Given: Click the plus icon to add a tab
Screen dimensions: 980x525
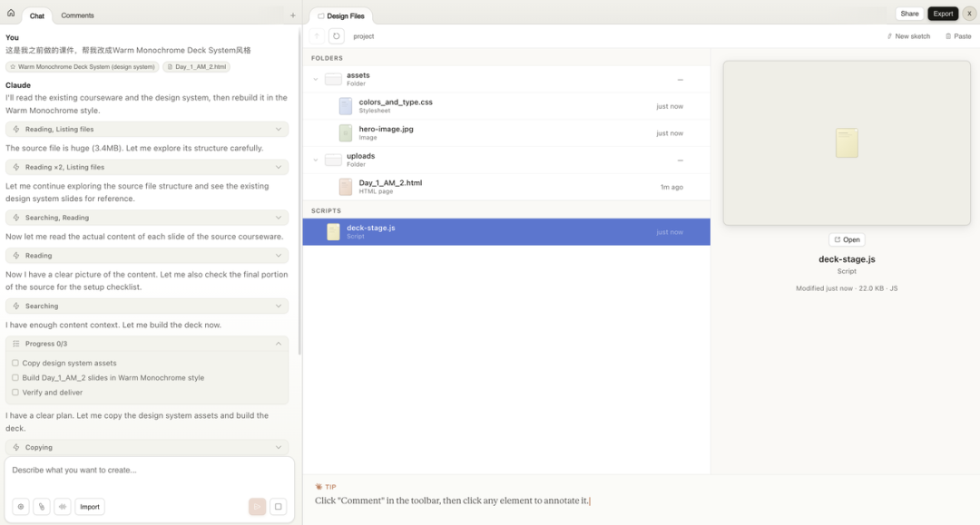Looking at the screenshot, I should 292,15.
